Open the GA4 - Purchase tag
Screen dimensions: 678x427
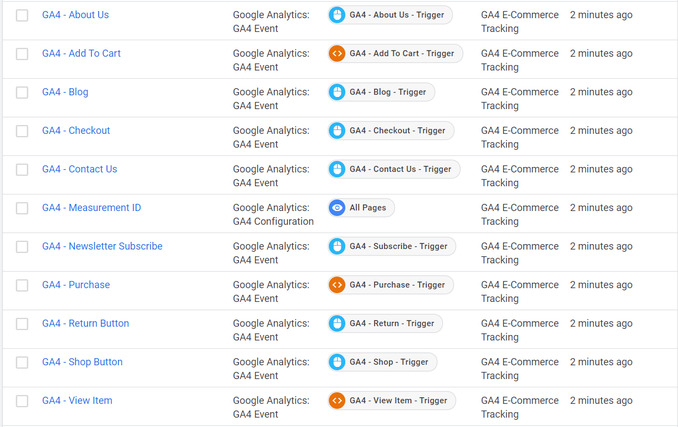pos(76,285)
